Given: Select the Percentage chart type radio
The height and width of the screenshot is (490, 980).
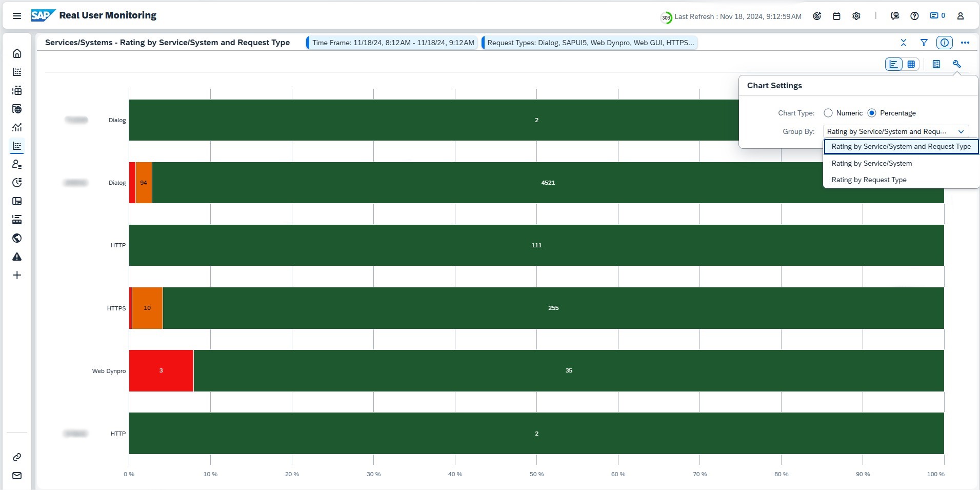Looking at the screenshot, I should click(872, 113).
